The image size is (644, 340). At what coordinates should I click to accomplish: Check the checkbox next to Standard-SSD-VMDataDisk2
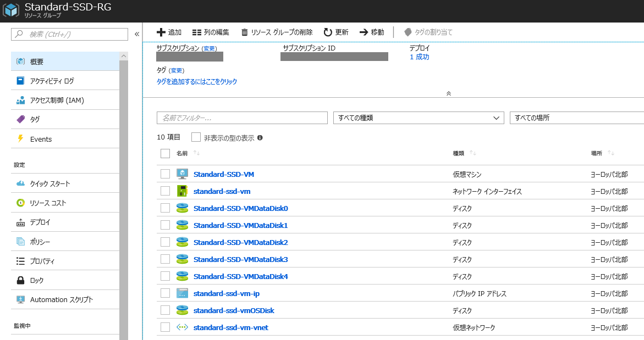click(x=165, y=242)
